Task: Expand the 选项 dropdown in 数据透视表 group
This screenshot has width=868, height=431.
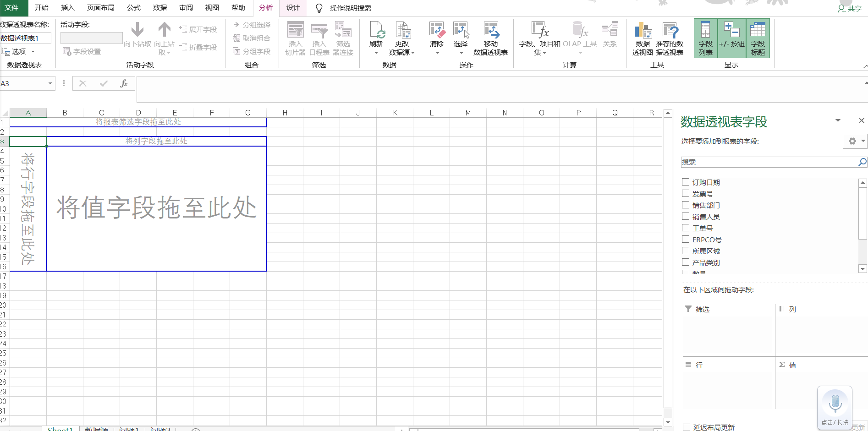Action: 33,52
